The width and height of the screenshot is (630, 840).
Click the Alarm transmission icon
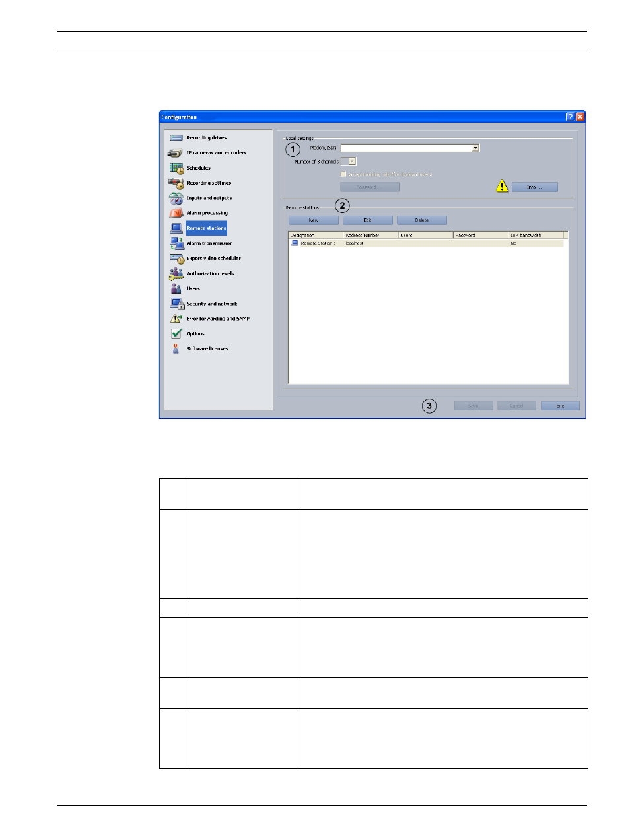tap(176, 243)
